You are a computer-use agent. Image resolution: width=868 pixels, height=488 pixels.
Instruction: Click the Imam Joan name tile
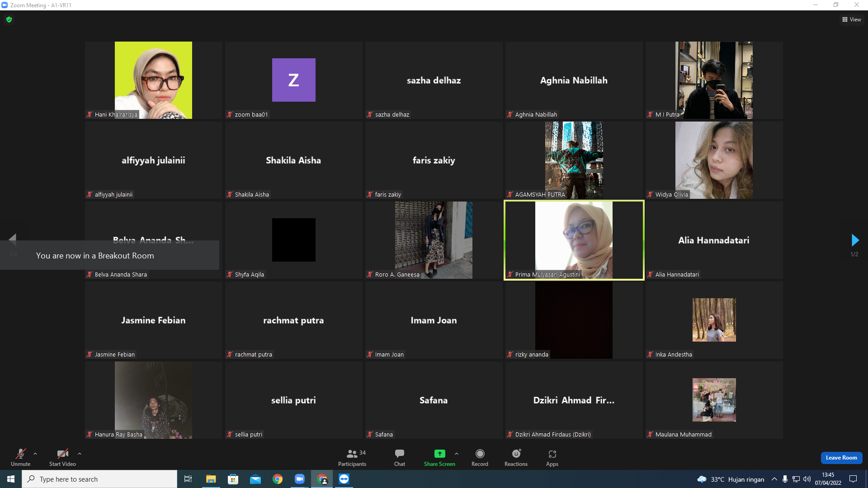tap(434, 320)
